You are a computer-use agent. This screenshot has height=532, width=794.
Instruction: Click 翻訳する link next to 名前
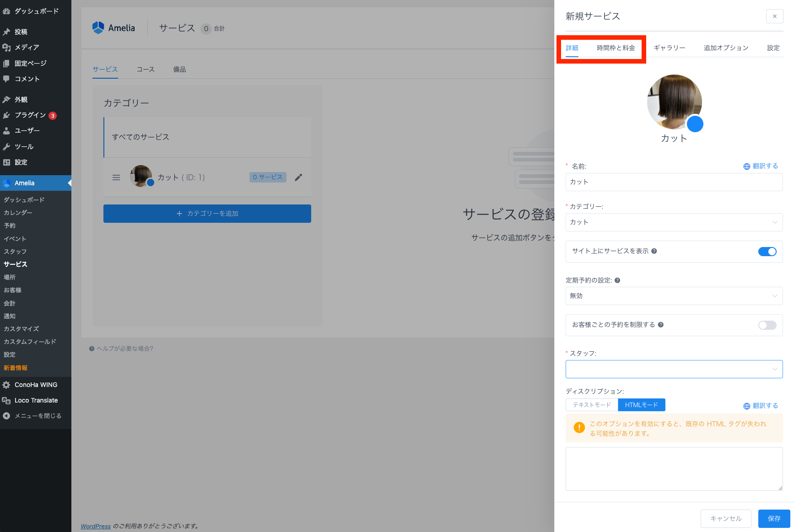(x=761, y=166)
